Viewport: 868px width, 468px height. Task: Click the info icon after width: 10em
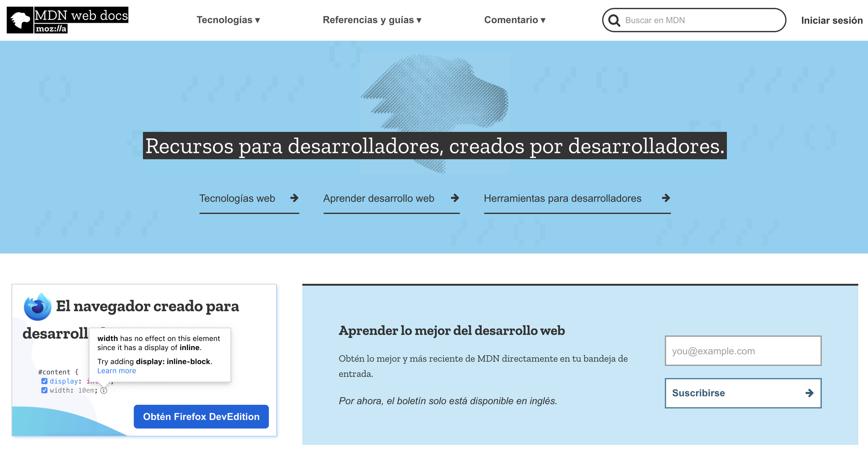104,391
